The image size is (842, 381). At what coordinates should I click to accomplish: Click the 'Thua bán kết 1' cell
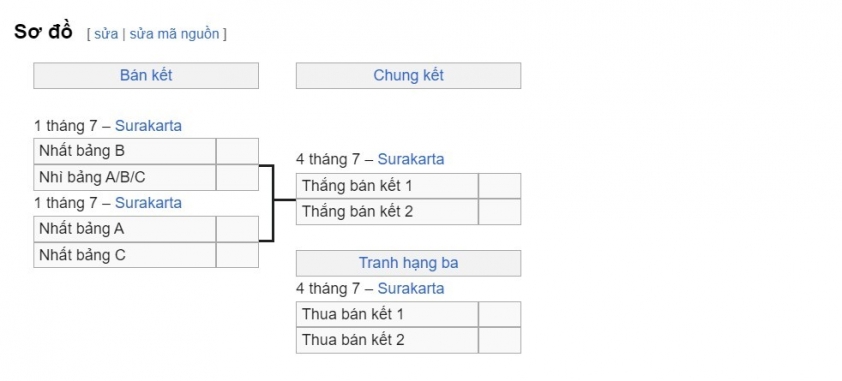tap(387, 314)
